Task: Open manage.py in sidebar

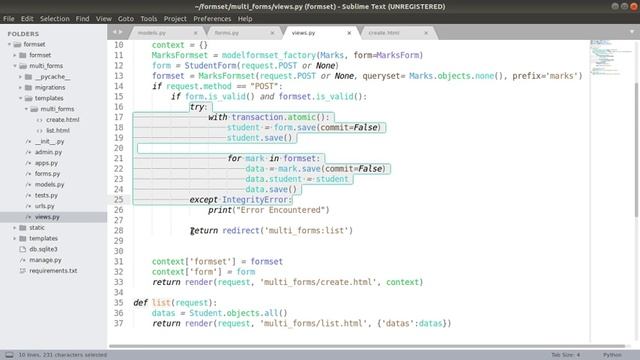Action: pyautogui.click(x=45, y=260)
